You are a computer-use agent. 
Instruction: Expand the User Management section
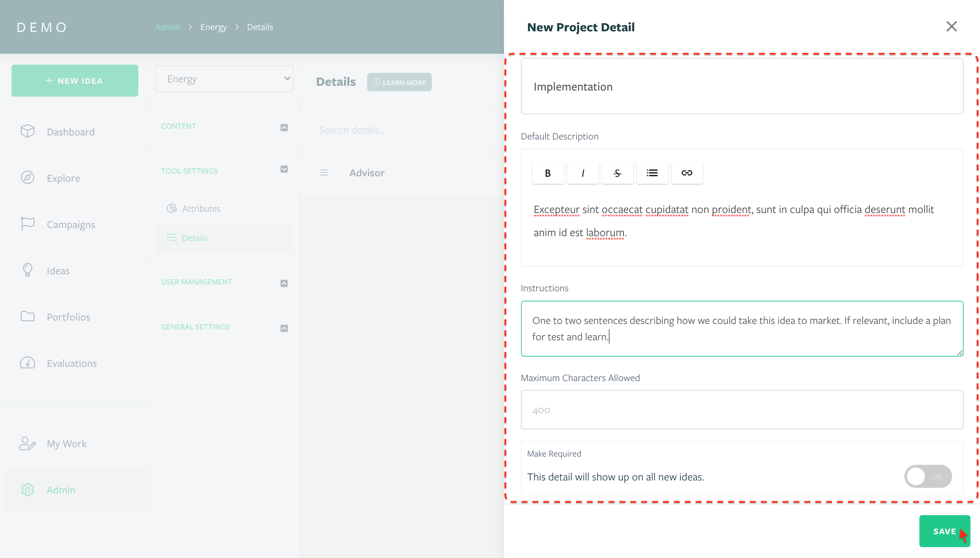[284, 283]
